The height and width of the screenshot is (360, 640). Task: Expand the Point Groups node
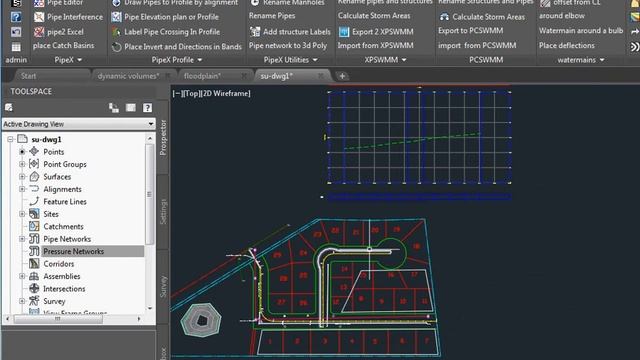coord(22,164)
